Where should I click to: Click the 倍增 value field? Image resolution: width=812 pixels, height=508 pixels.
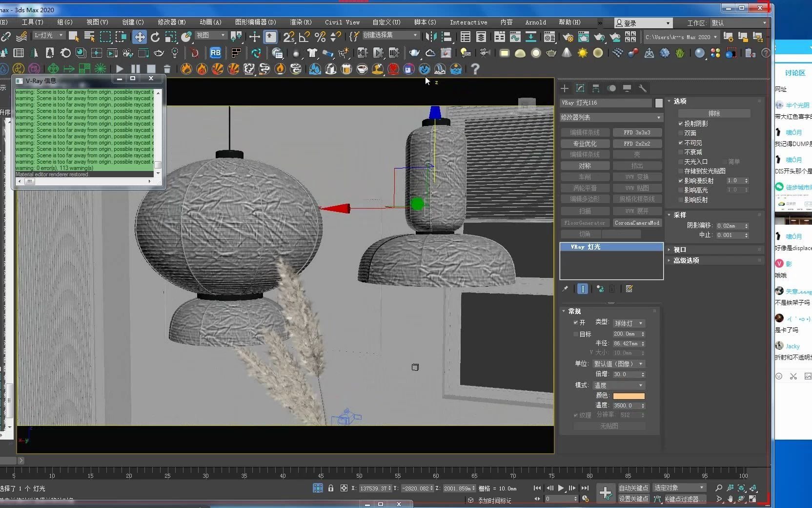(x=626, y=374)
